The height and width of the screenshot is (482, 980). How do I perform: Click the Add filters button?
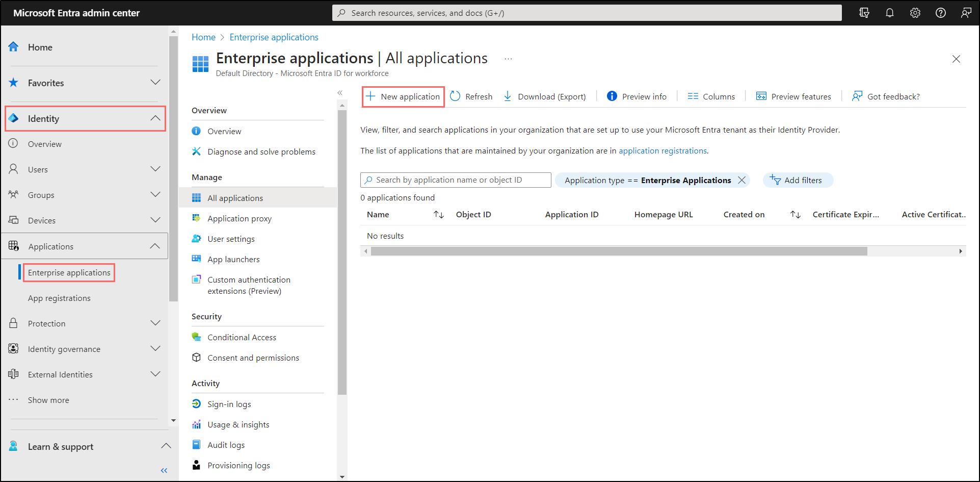(798, 180)
